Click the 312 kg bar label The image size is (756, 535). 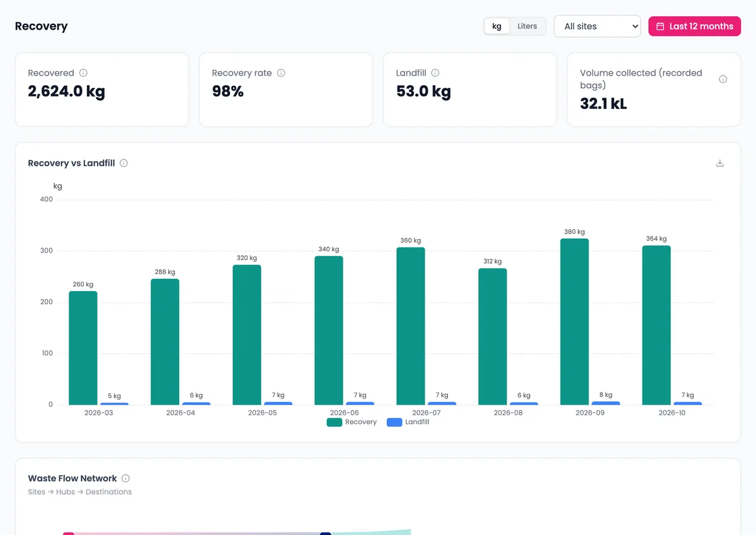(x=493, y=262)
